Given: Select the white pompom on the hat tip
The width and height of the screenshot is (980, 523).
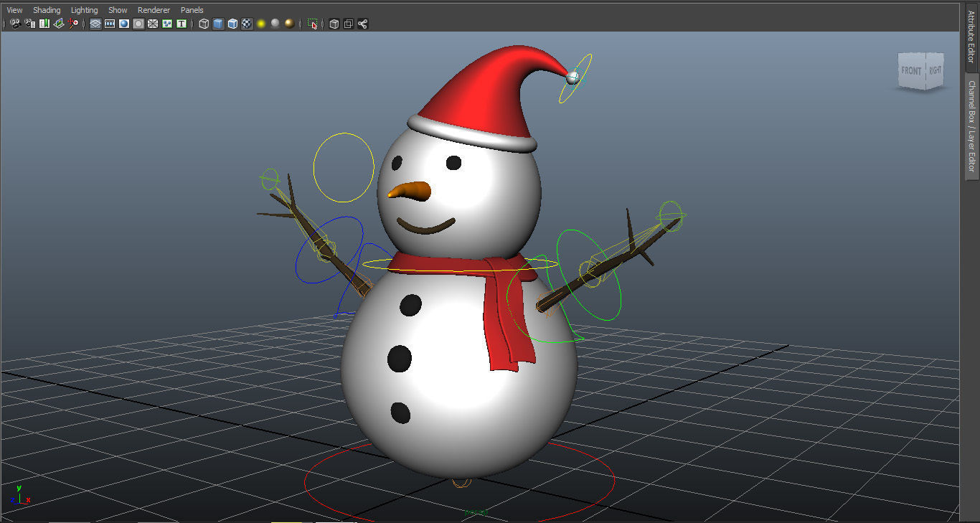Looking at the screenshot, I should [573, 76].
